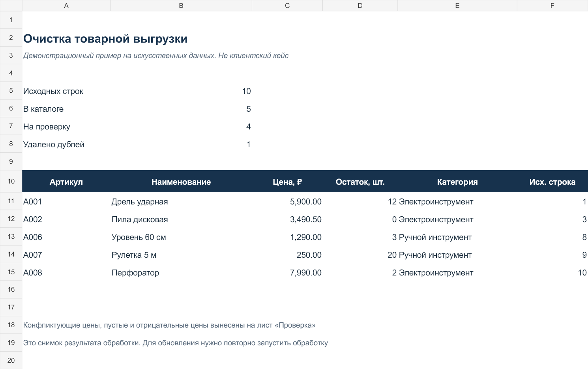Select the "Пила дисковая" name cell

(181, 219)
